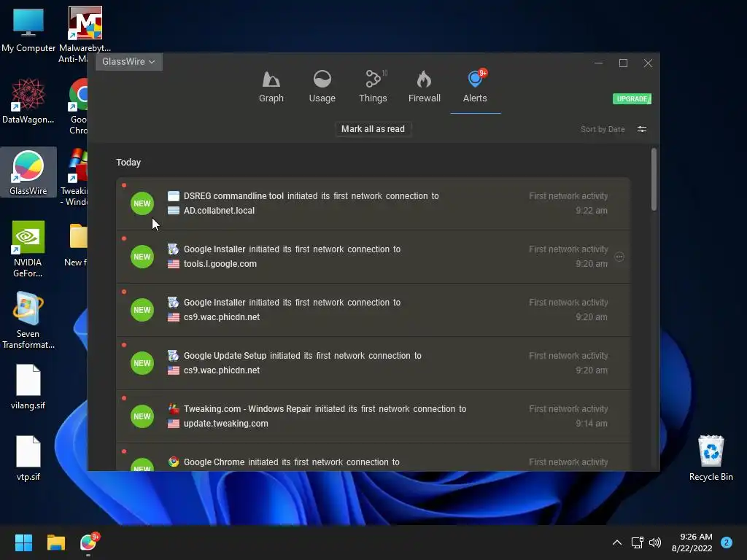The image size is (747, 560).
Task: Click the 9:14 am timestamp
Action: [x=591, y=424]
